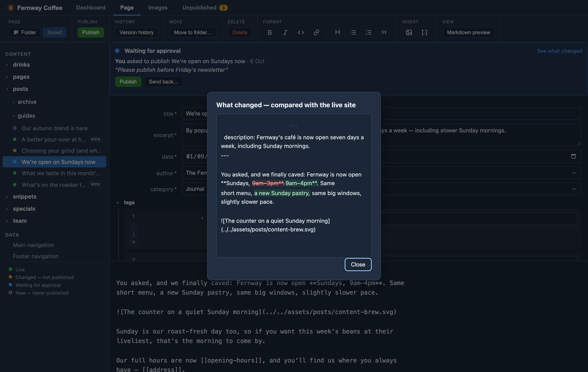This screenshot has height=372, width=588.
Task: Click Send back… button
Action: [x=164, y=82]
